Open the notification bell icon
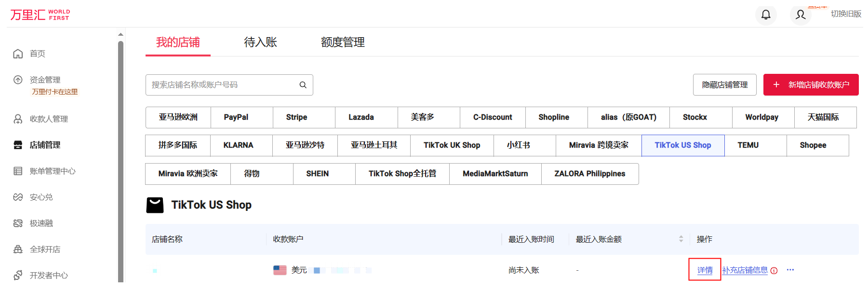868x291 pixels. point(766,14)
